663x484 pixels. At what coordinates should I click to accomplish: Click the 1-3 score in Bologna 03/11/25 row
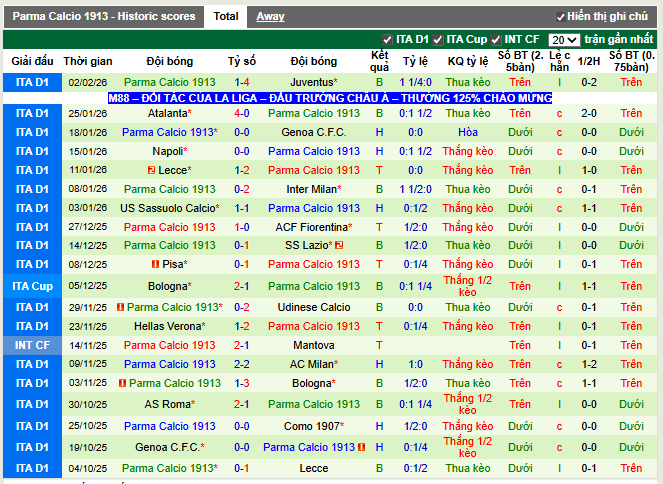pos(242,383)
